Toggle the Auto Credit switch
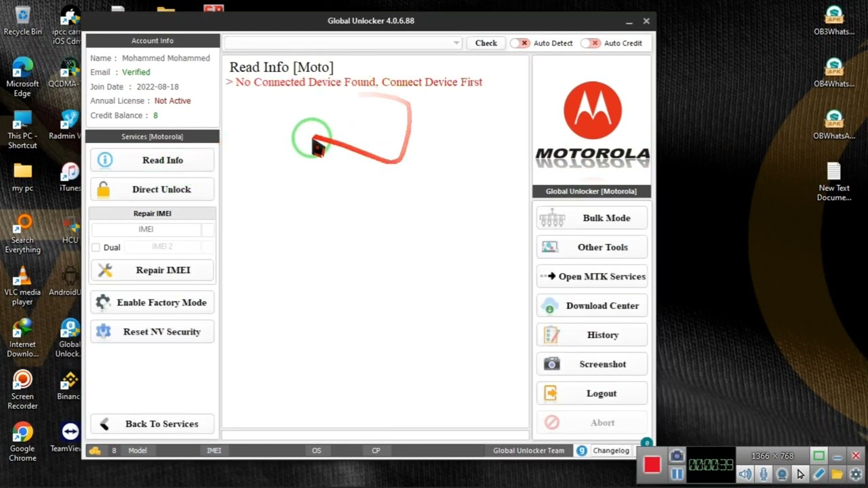 pos(591,43)
